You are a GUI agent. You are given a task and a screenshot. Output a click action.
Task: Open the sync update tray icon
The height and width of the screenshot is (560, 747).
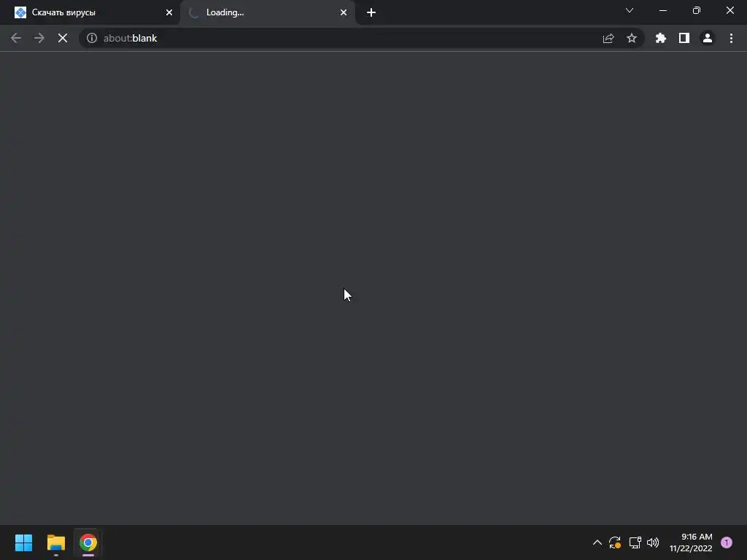[x=615, y=542]
